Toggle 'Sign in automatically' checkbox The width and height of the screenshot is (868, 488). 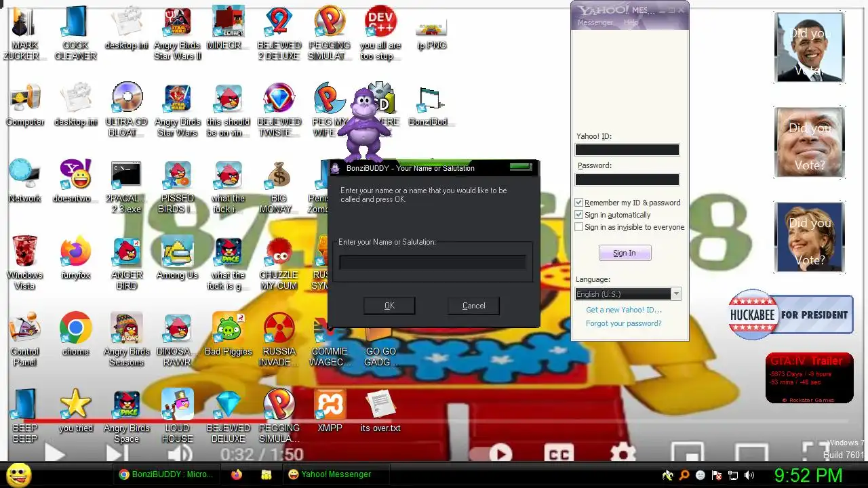click(x=578, y=215)
